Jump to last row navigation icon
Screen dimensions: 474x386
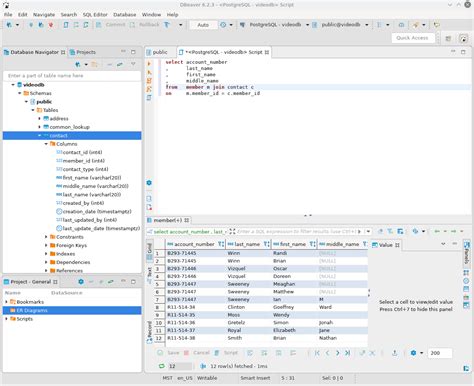[347, 353]
